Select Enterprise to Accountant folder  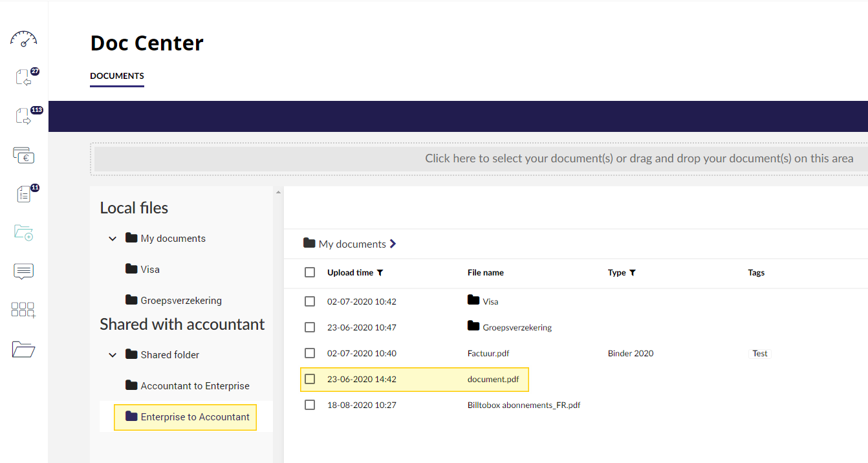pyautogui.click(x=195, y=417)
